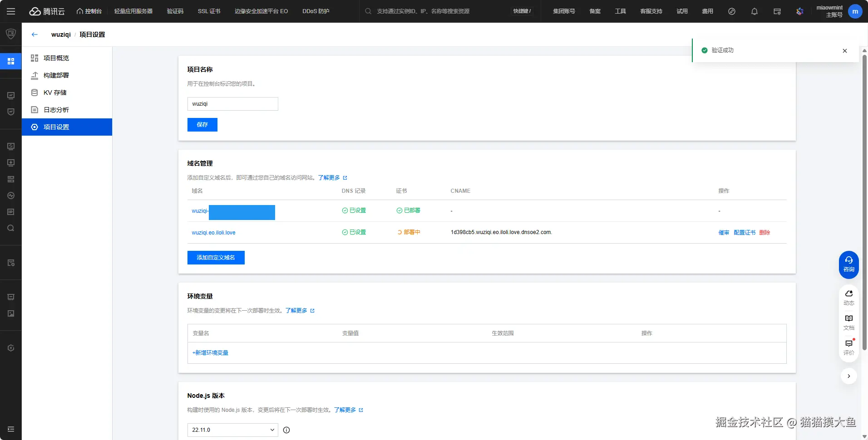This screenshot has width=868, height=440.
Task: Select the highlighted grid icon in left rail
Action: [x=11, y=61]
